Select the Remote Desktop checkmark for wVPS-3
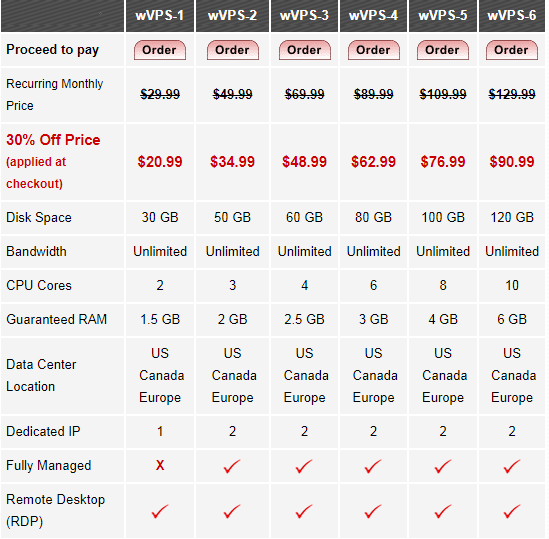549x539 pixels. pyautogui.click(x=304, y=511)
